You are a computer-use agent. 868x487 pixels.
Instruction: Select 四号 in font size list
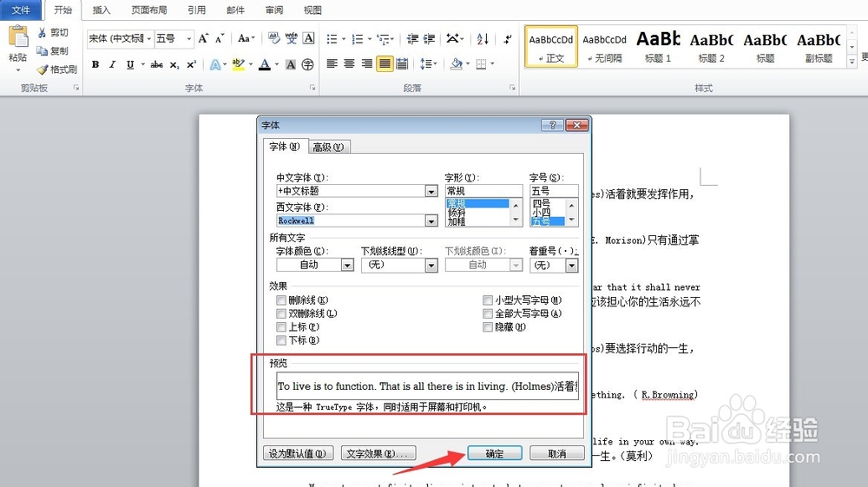pyautogui.click(x=541, y=203)
